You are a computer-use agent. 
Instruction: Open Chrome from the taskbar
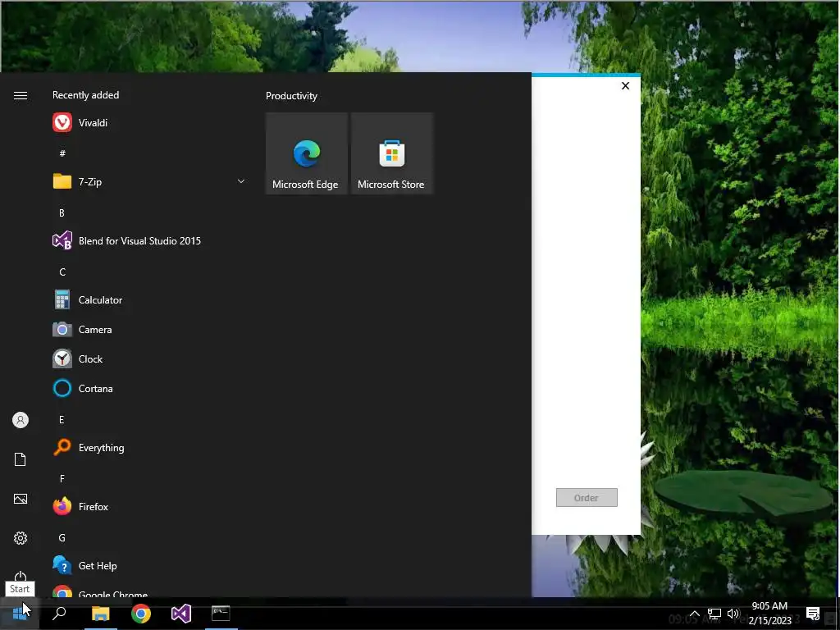[141, 614]
